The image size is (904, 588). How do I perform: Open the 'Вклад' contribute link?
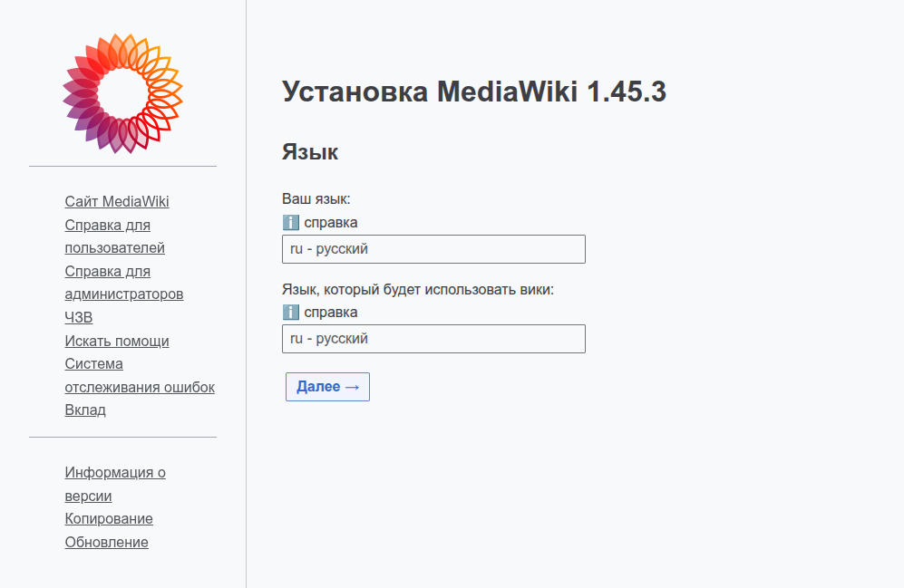84,410
